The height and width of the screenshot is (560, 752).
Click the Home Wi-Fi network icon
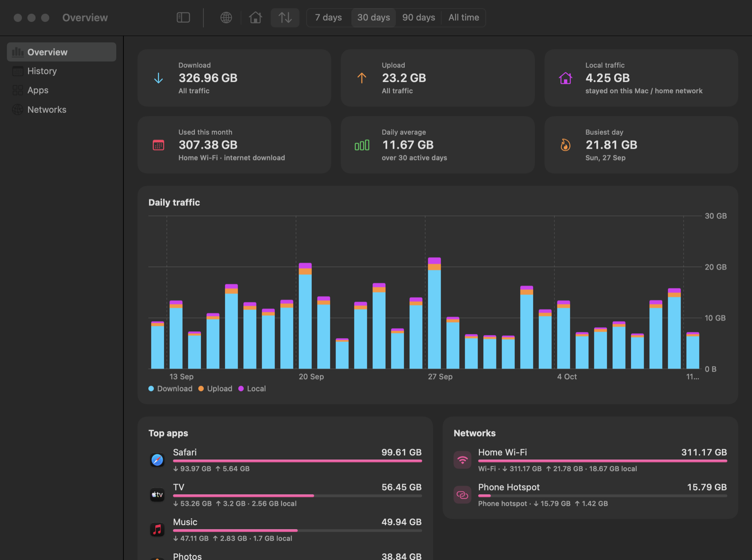click(x=462, y=460)
